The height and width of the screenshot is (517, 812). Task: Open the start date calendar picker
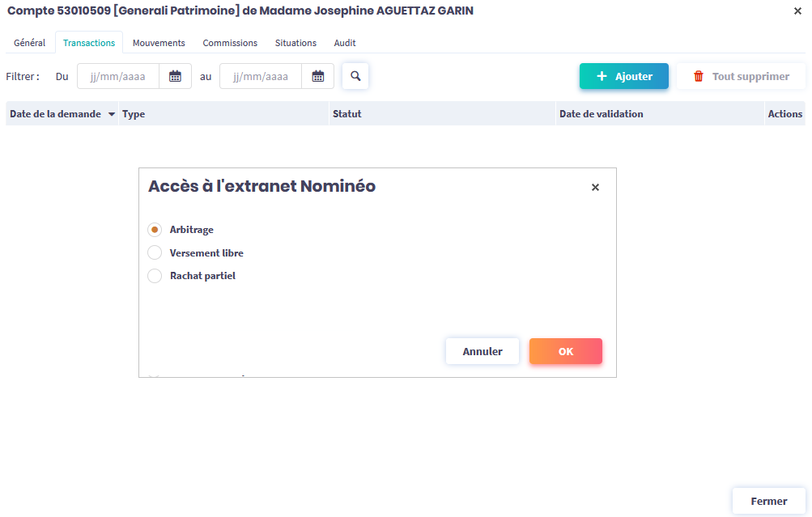[175, 76]
